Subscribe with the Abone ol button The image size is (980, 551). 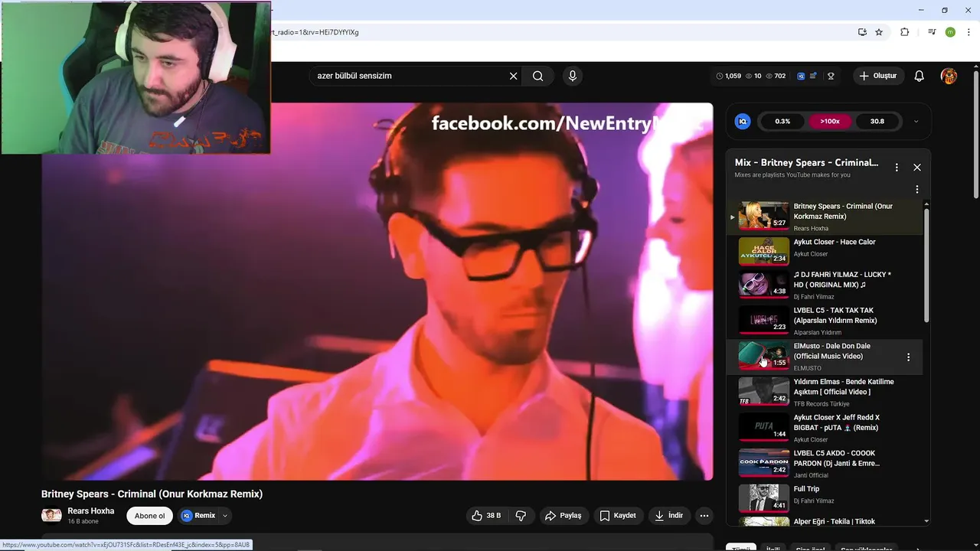click(x=149, y=516)
